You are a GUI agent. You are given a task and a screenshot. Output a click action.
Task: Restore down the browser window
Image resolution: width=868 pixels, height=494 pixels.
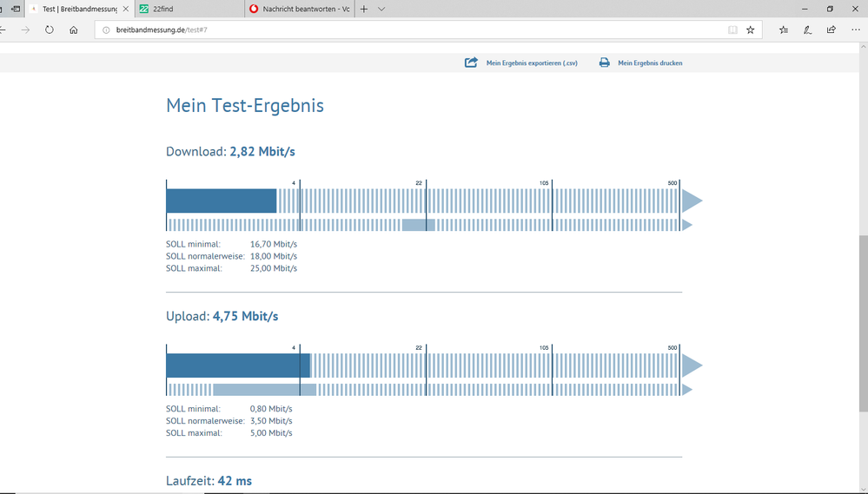(x=830, y=9)
